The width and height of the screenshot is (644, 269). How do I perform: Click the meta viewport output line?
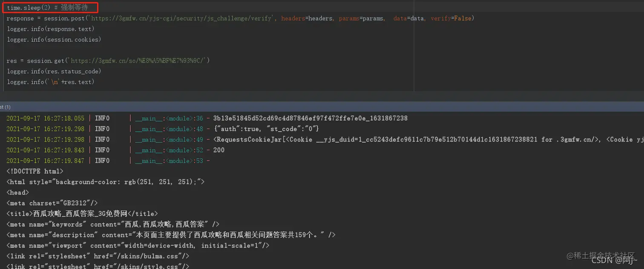tap(138, 246)
